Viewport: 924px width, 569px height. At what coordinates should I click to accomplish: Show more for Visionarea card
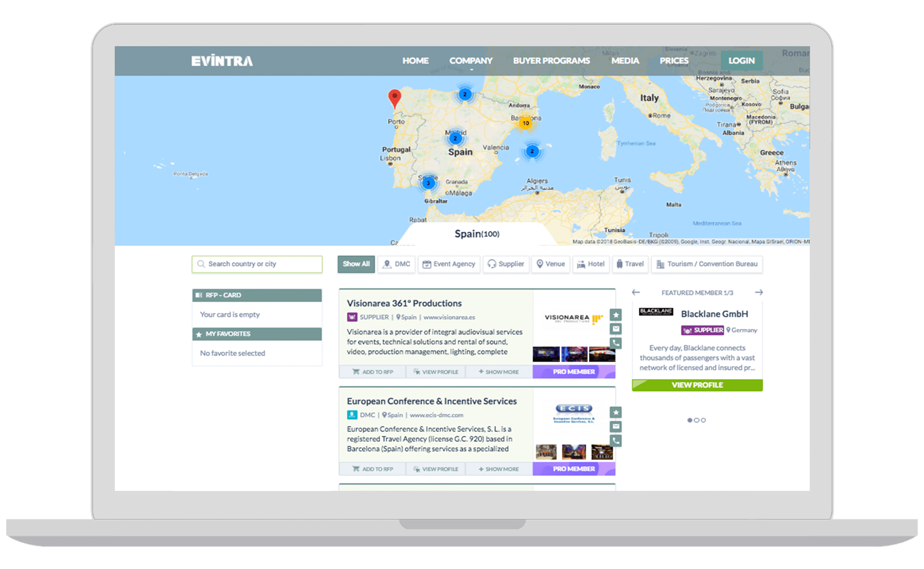[499, 372]
